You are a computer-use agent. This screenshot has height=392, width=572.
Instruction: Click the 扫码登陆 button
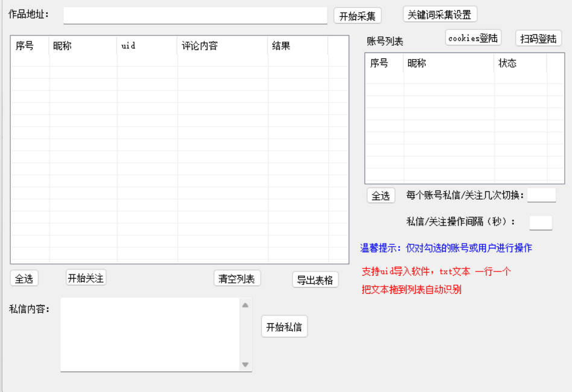(538, 39)
